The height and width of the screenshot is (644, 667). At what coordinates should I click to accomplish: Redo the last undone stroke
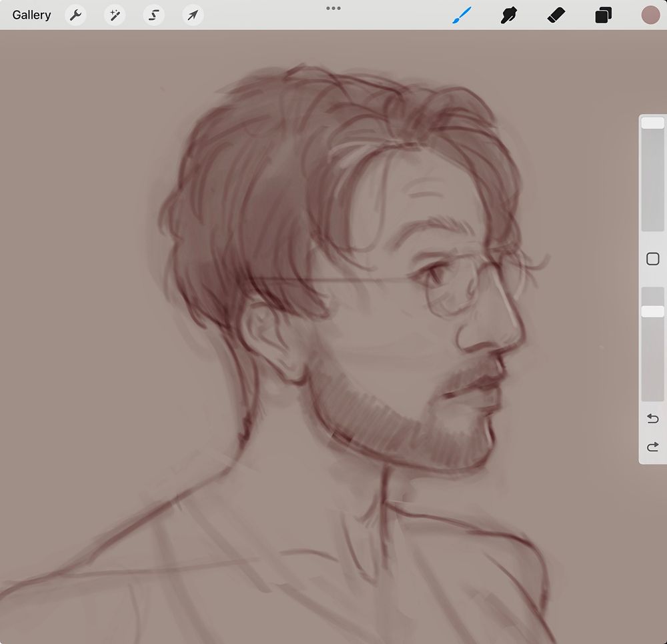(653, 447)
